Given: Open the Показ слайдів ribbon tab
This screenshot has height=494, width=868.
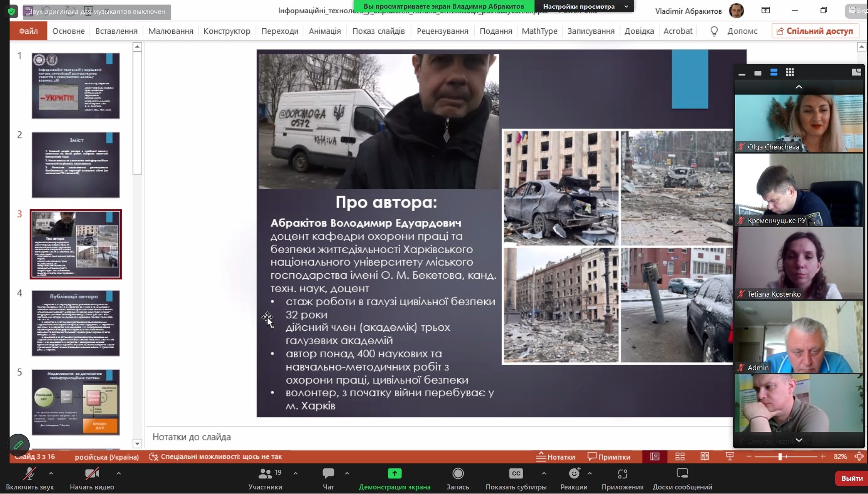Looking at the screenshot, I should pos(378,31).
